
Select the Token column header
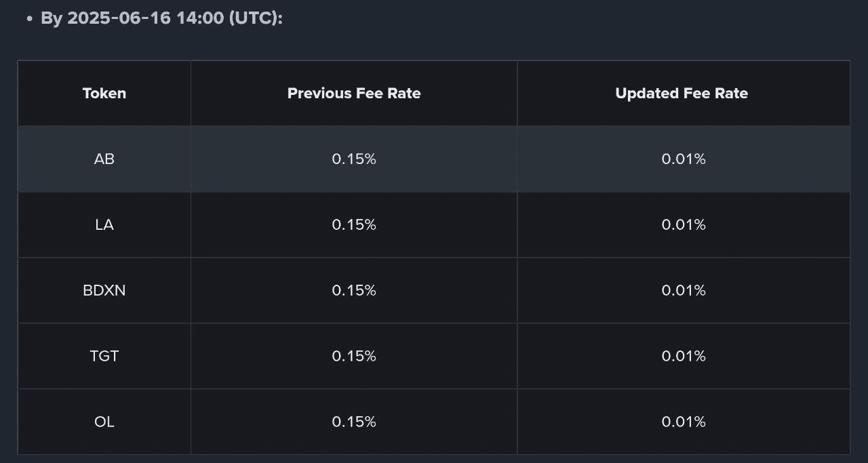[104, 94]
